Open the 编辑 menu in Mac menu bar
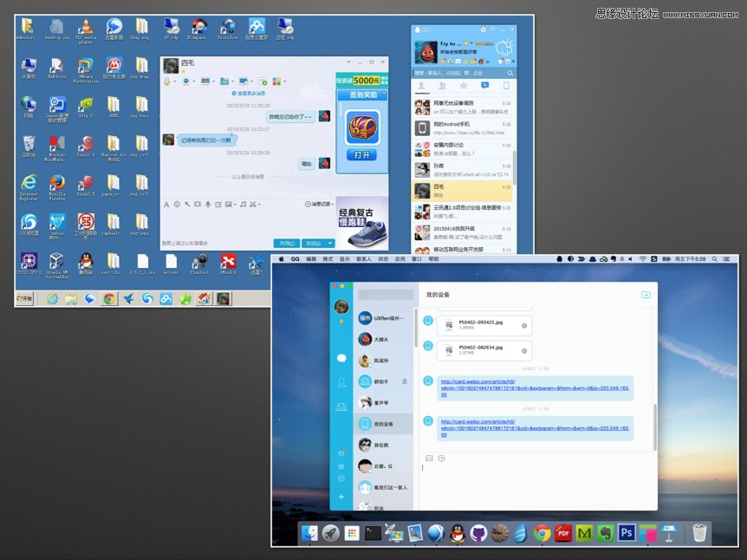747x560 pixels. coord(312,259)
